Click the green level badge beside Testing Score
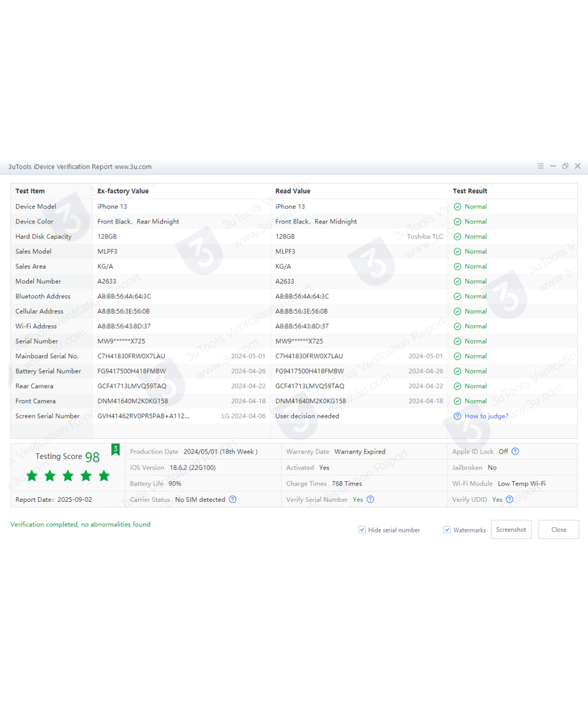This screenshot has width=588, height=706. click(x=115, y=449)
